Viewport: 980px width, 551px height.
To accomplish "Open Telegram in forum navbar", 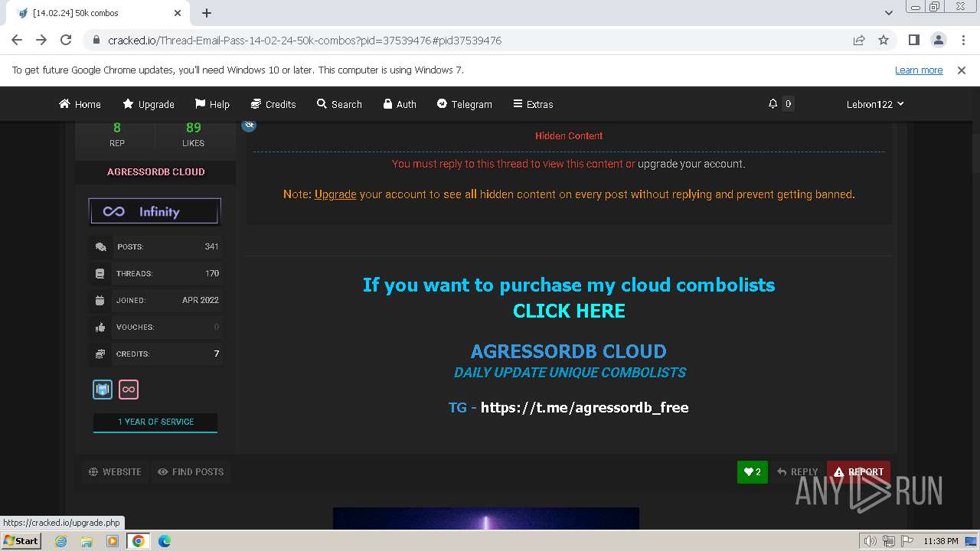I will (x=465, y=104).
